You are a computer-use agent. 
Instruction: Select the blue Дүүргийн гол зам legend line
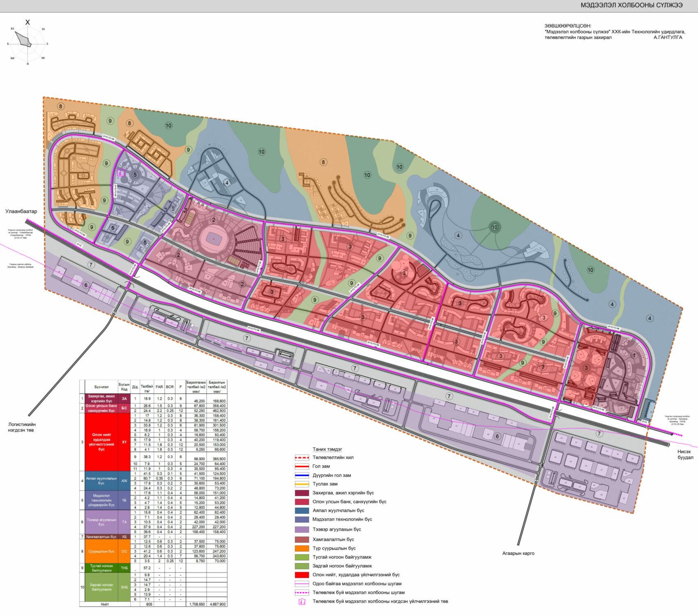[302, 476]
